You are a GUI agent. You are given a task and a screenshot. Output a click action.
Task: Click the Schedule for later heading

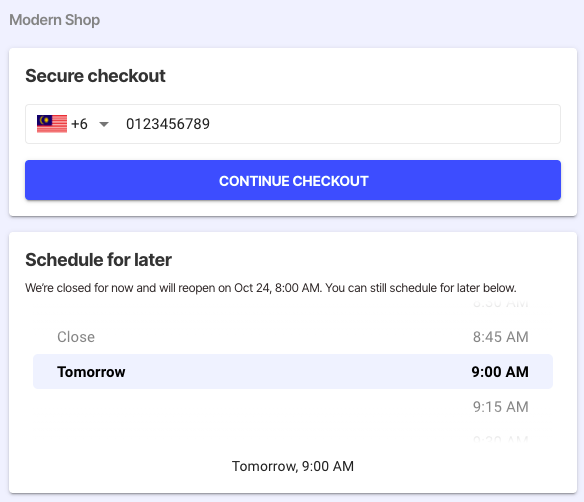click(98, 260)
